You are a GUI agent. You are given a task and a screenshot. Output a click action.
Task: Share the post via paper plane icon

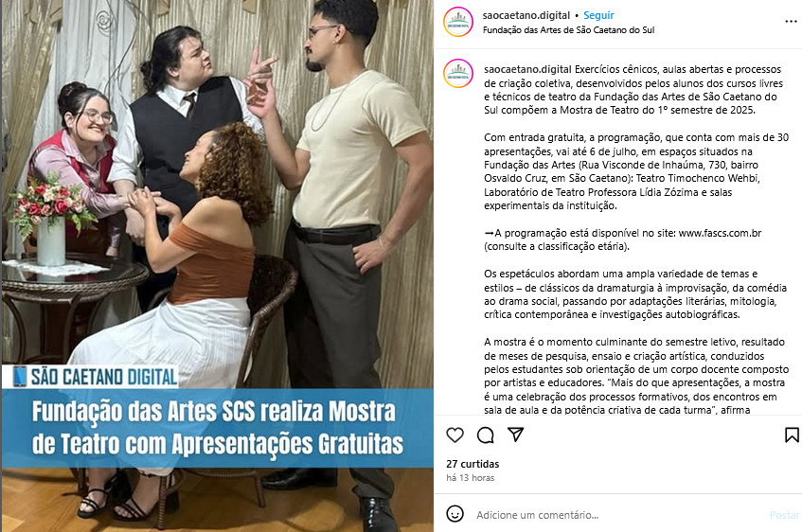515,434
